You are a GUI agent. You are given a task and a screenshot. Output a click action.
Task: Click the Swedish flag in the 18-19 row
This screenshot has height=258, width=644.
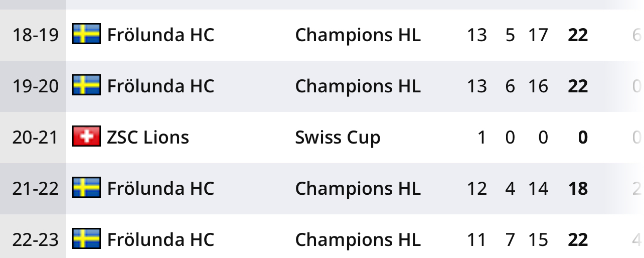(x=86, y=35)
